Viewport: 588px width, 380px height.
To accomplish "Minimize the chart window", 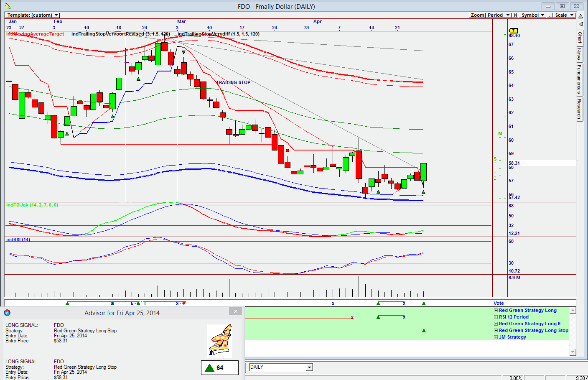I will tap(548, 6).
